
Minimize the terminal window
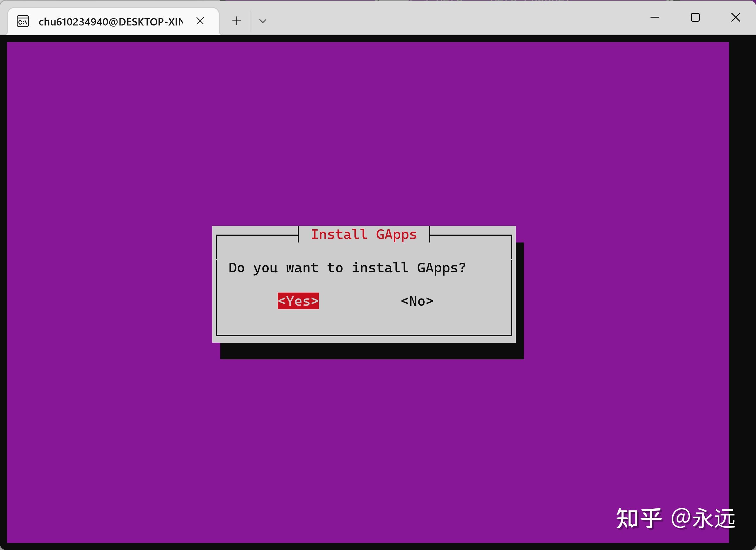click(655, 17)
